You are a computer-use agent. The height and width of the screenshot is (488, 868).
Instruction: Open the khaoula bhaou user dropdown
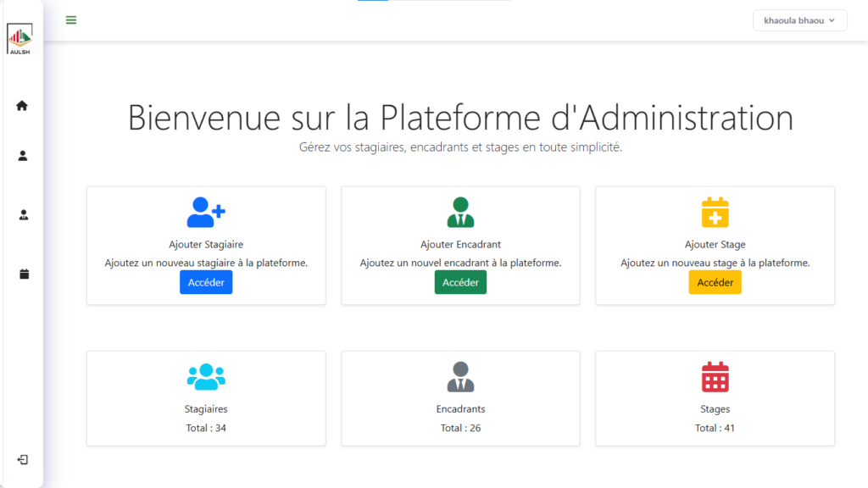[x=799, y=20]
